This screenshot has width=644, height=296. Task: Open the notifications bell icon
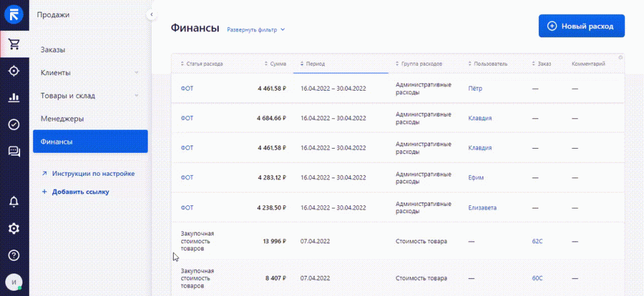14,202
